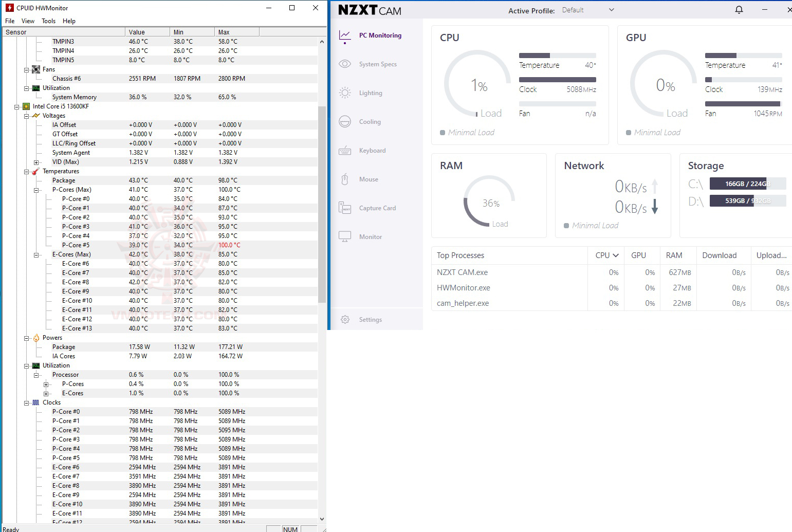
Task: Open the Tools menu in HWMonitor
Action: [x=49, y=21]
